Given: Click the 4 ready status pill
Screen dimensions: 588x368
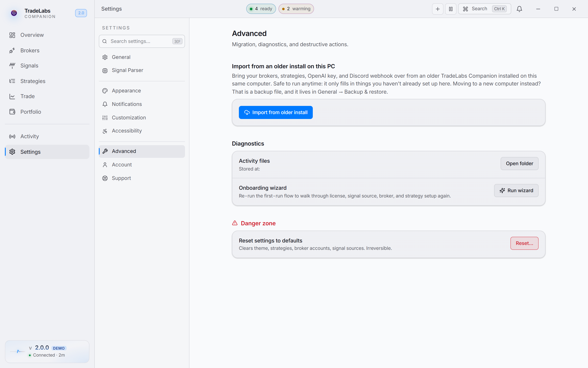Looking at the screenshot, I should pos(261,9).
